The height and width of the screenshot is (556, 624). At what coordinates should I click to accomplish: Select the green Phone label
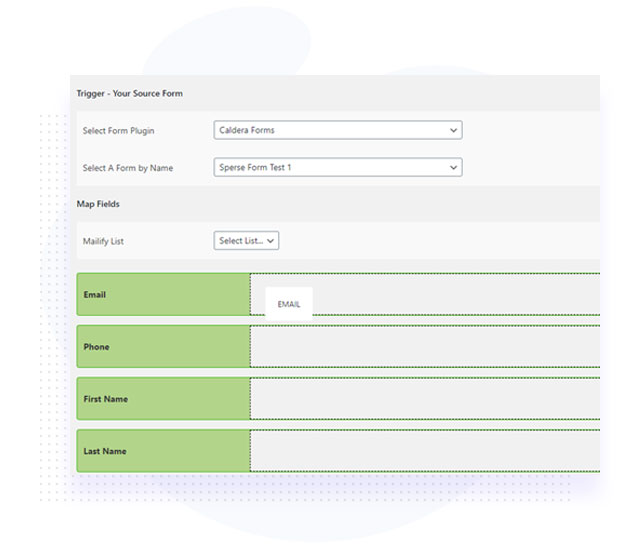pyautogui.click(x=164, y=347)
